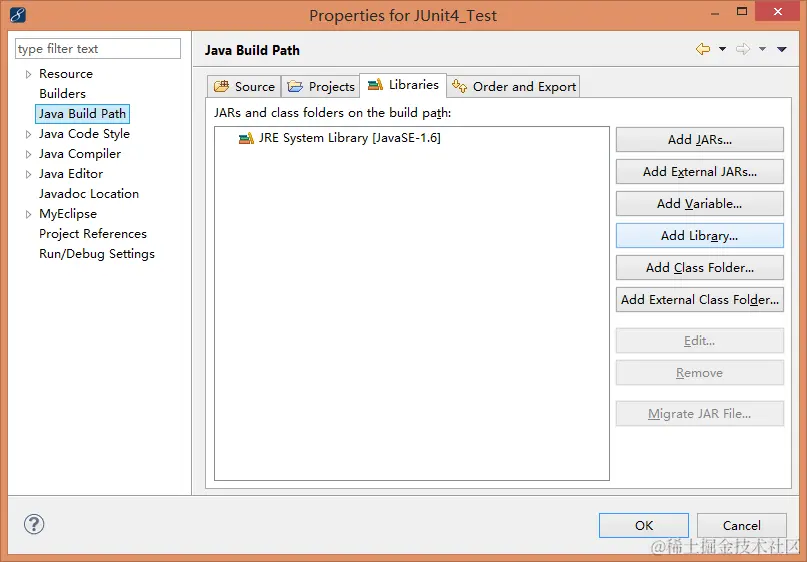This screenshot has width=807, height=562.
Task: Select the Libraries tab
Action: 403,85
